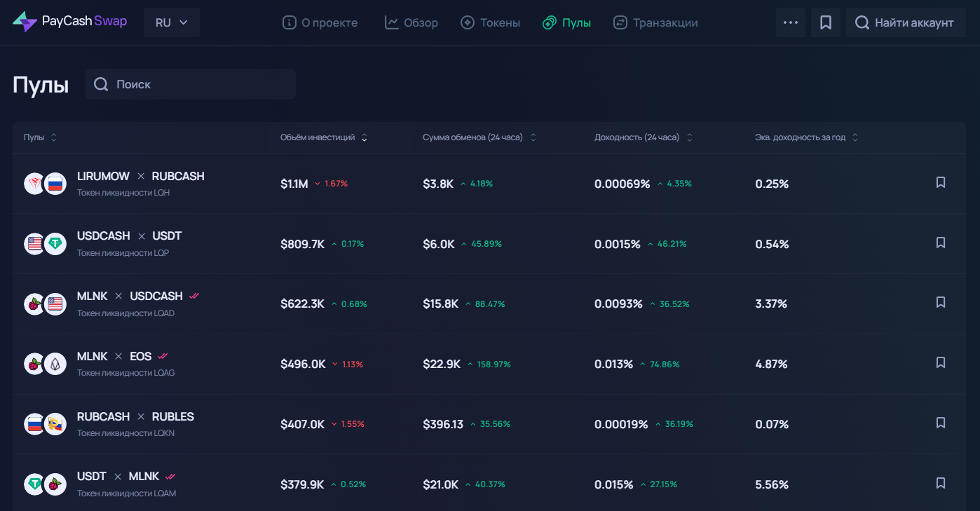The height and width of the screenshot is (511, 980).
Task: Open saved bookmarks in the header
Action: pos(826,22)
